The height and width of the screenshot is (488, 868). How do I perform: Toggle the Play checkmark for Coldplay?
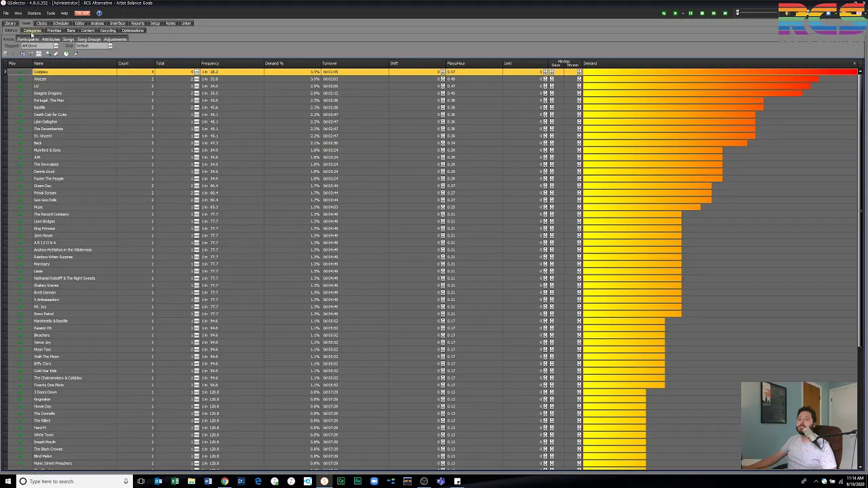click(20, 72)
